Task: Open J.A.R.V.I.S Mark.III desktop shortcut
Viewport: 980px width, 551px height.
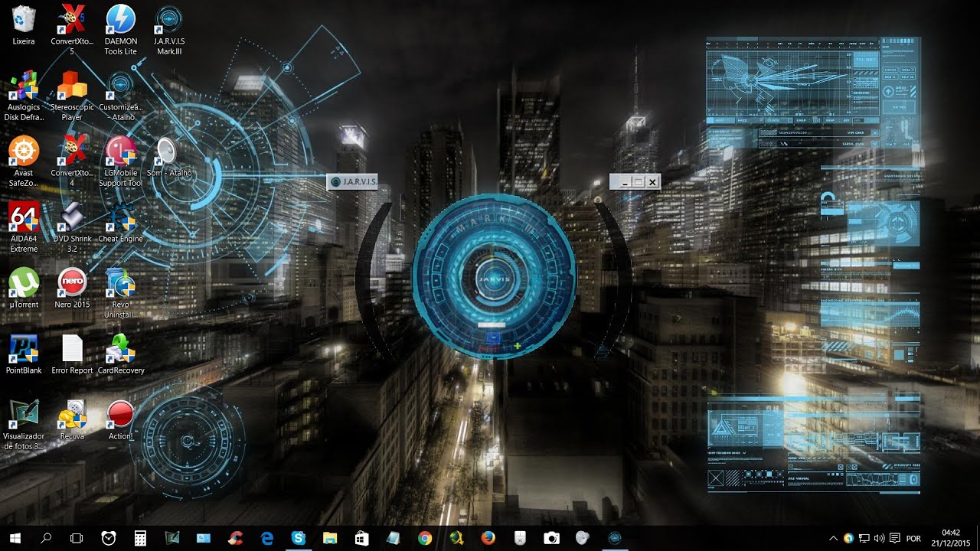Action: click(168, 30)
